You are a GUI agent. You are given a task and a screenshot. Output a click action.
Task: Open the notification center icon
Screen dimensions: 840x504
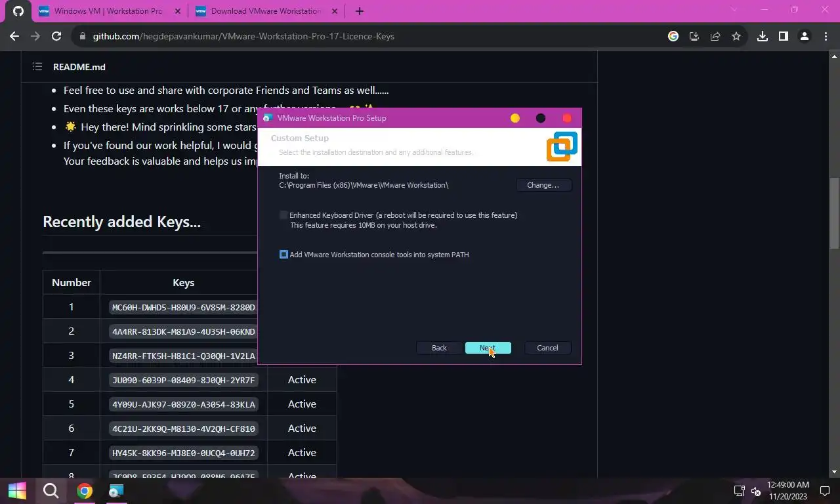point(826,491)
